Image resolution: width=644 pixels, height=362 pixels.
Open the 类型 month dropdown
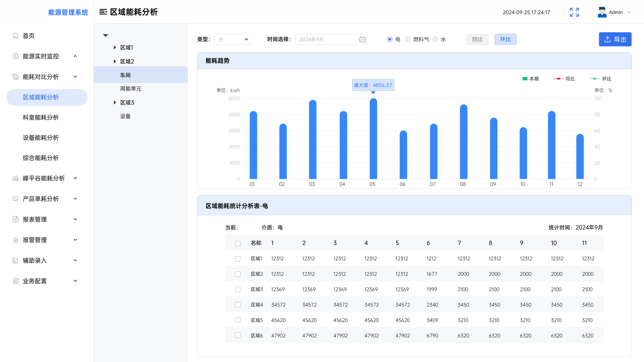pyautogui.click(x=233, y=40)
